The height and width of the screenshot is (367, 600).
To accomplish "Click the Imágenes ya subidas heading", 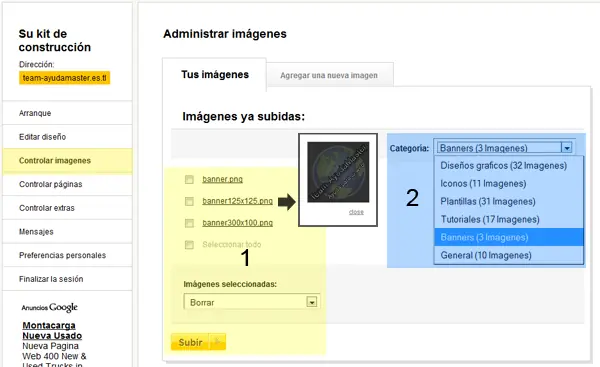I will 243,116.
